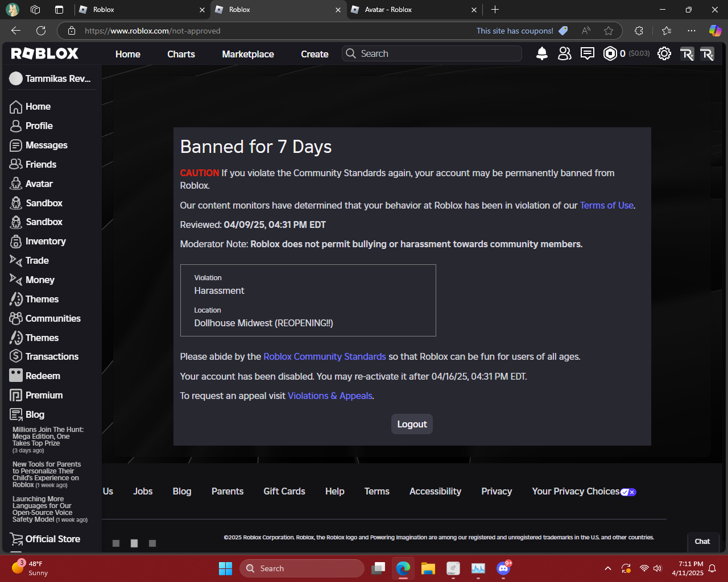This screenshot has height=582, width=728.
Task: Click the Blog sidebar icon
Action: coord(16,414)
